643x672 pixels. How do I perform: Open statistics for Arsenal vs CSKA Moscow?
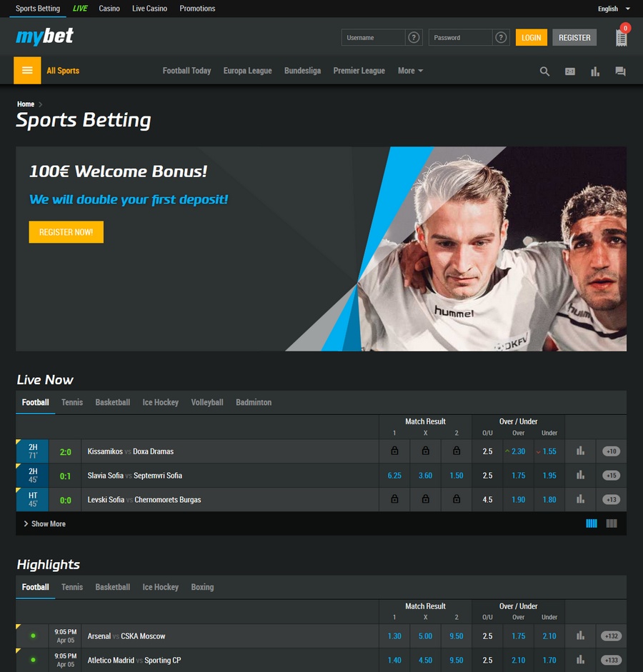point(580,636)
